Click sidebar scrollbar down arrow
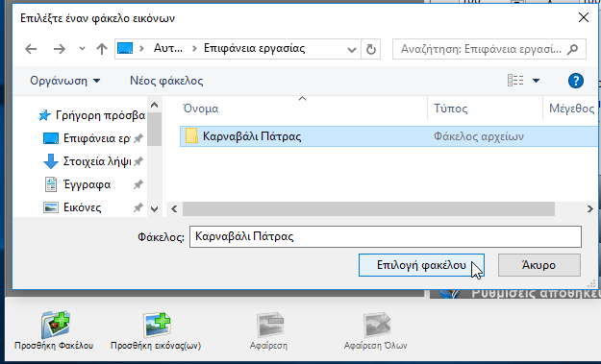 154,209
